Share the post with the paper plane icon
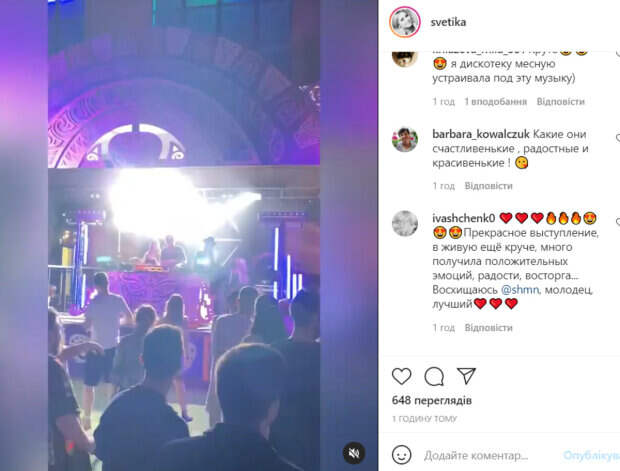The image size is (620, 471). pos(466,376)
